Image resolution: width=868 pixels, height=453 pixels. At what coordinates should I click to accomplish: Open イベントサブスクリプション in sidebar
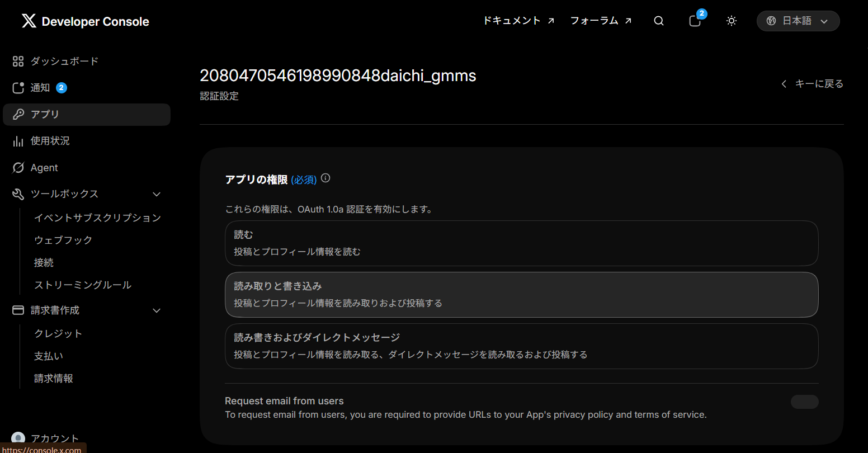pos(97,218)
